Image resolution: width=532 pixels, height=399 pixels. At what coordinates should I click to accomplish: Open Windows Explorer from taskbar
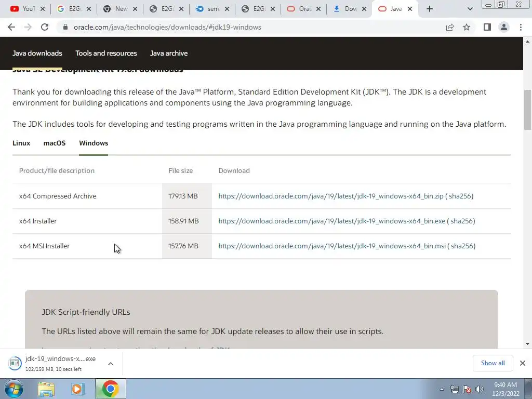click(46, 389)
